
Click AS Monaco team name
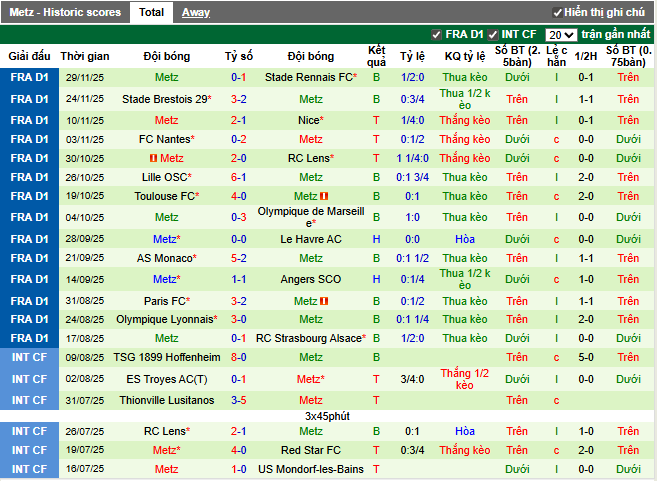point(165,258)
